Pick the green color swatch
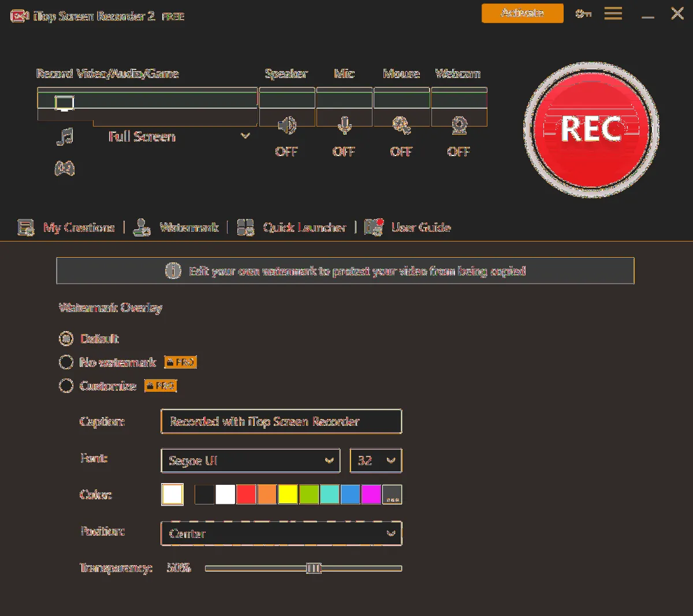Screen dimensions: 693x616 click(309, 495)
